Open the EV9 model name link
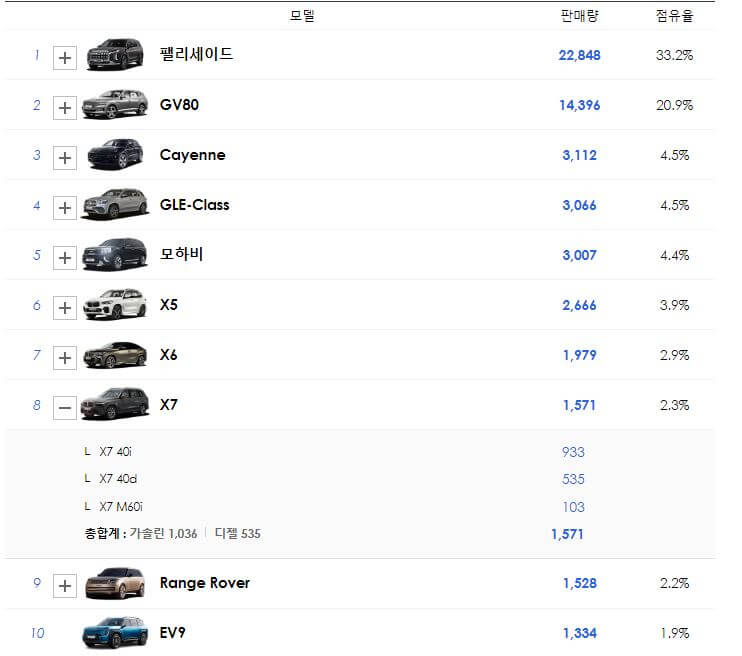Image resolution: width=742 pixels, height=656 pixels. (173, 633)
